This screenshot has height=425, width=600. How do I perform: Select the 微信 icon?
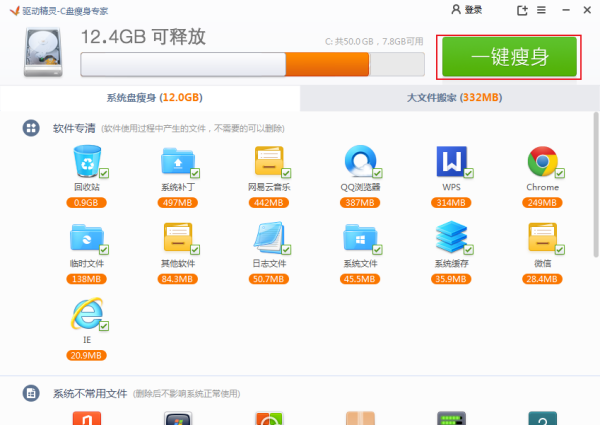pyautogui.click(x=542, y=237)
